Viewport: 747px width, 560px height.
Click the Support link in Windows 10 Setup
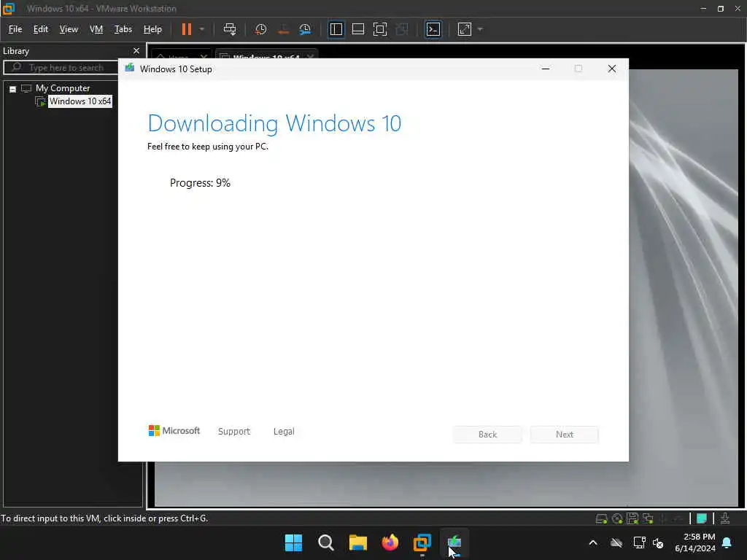click(234, 432)
